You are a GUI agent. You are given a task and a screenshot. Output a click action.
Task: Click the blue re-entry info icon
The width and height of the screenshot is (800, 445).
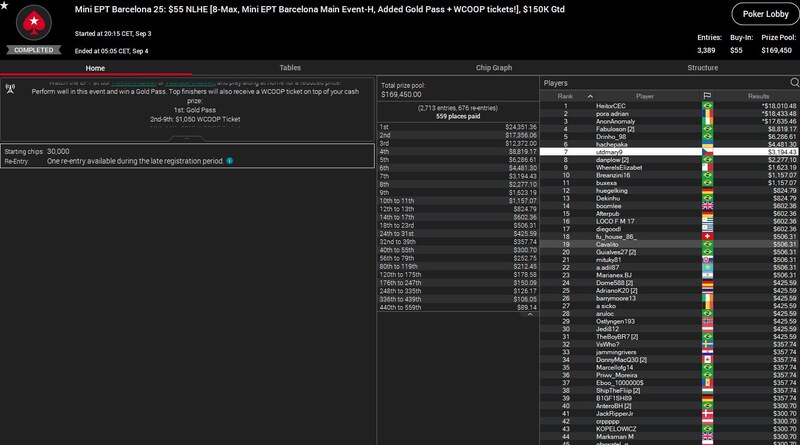[230, 161]
